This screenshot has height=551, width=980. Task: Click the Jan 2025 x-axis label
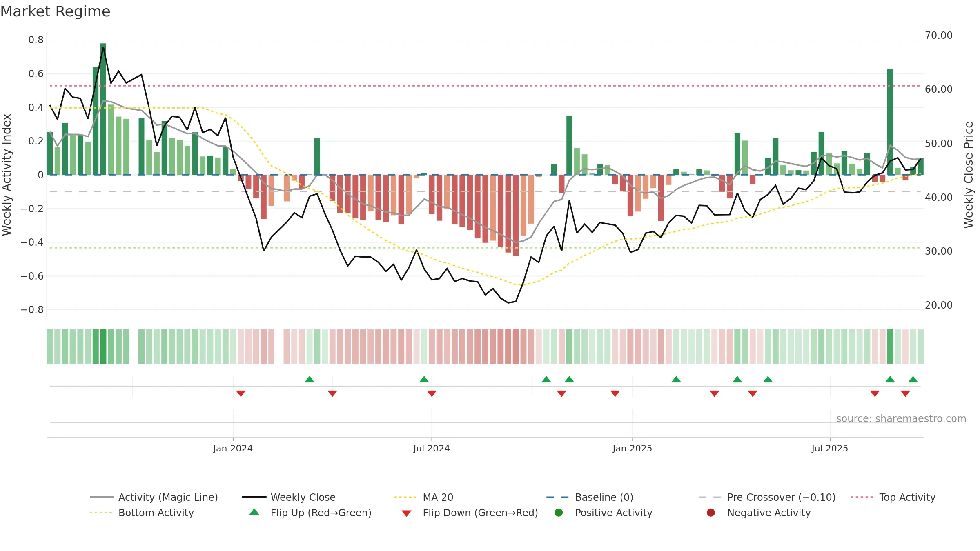point(632,448)
